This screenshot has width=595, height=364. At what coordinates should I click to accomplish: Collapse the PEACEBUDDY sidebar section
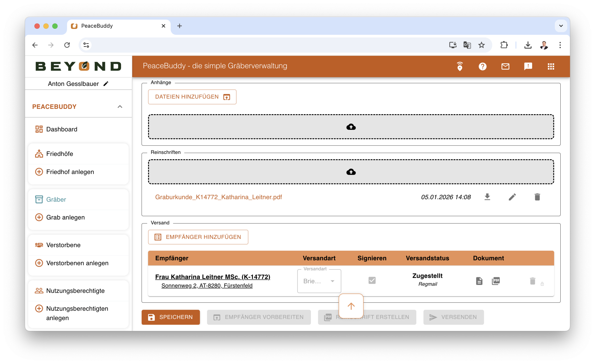[x=120, y=107]
